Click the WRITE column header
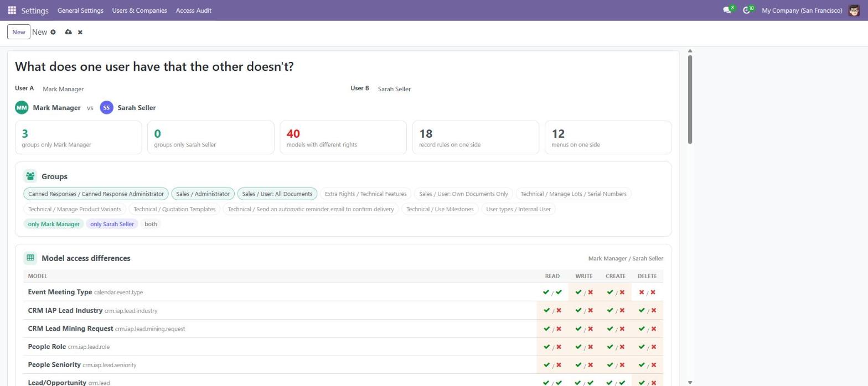Screen dimensions: 868x386 click(584, 276)
